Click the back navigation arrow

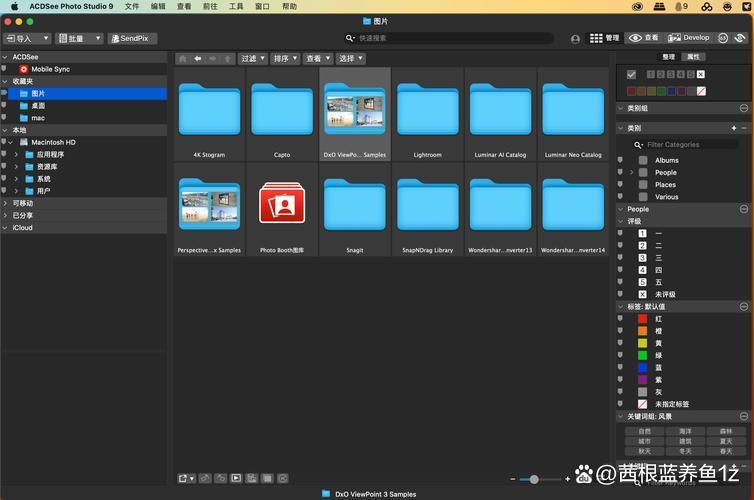(197, 59)
